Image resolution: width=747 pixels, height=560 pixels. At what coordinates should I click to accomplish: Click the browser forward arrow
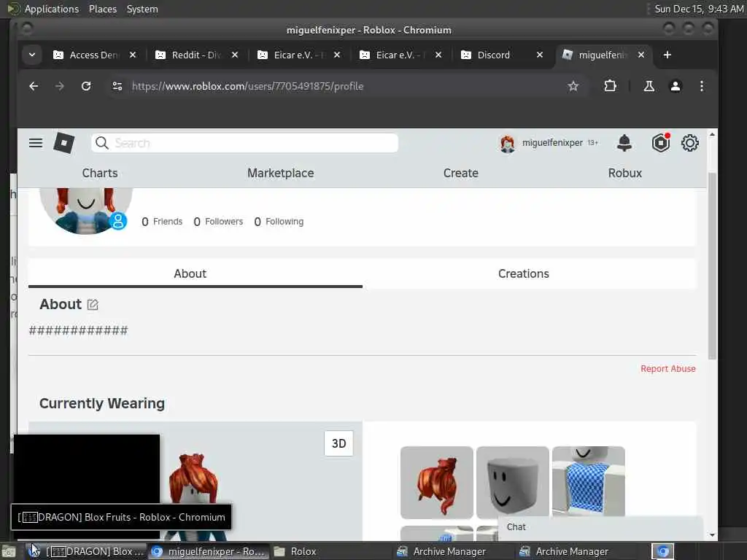point(60,86)
